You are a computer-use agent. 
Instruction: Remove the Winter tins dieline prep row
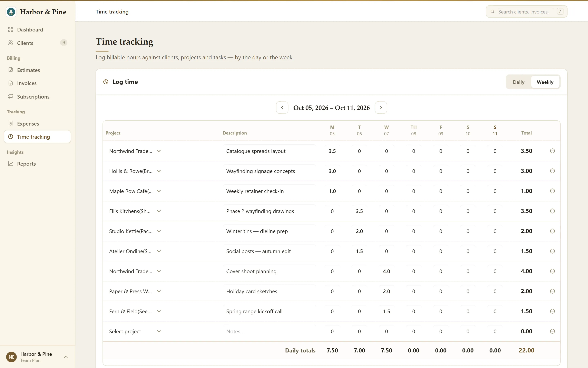coord(552,231)
